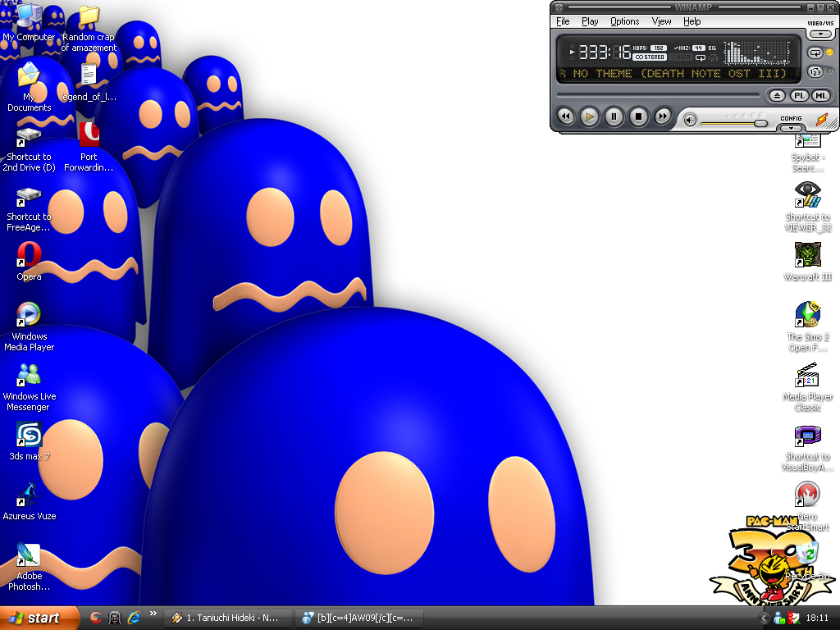Switch to the AW09 Messenger taskbar button
Image resolution: width=840 pixels, height=630 pixels.
pos(360,618)
